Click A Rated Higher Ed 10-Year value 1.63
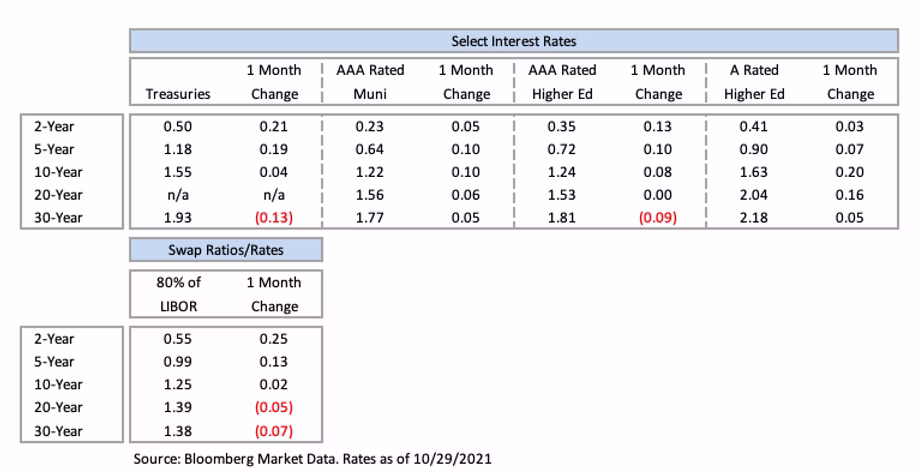This screenshot has width=918, height=474. click(x=754, y=172)
